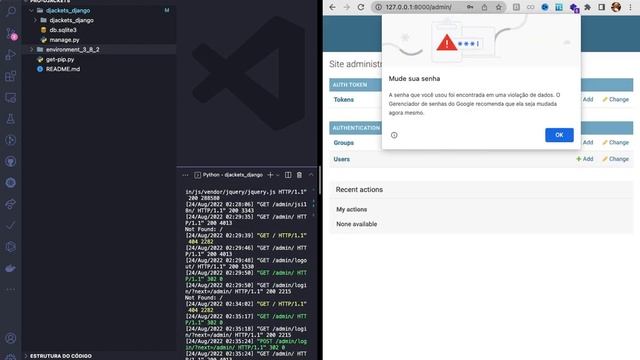
Task: Click Change for Users row
Action: [x=616, y=159]
